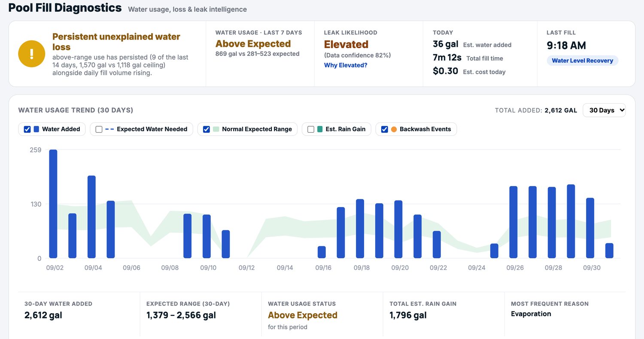This screenshot has width=644, height=339.
Task: Click the 869 gal vs 281–523 expected text
Action: tap(258, 54)
